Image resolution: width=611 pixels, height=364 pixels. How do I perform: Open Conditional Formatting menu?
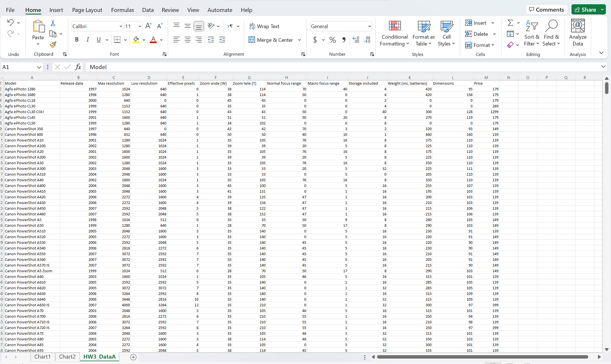pyautogui.click(x=395, y=33)
